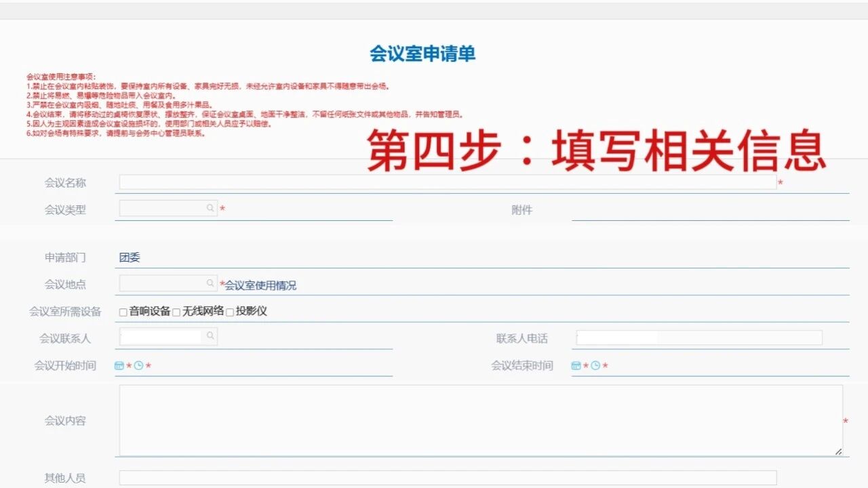Open the calendar icon for 会议开始时间
Screen dimensions: 868x488
click(119, 365)
